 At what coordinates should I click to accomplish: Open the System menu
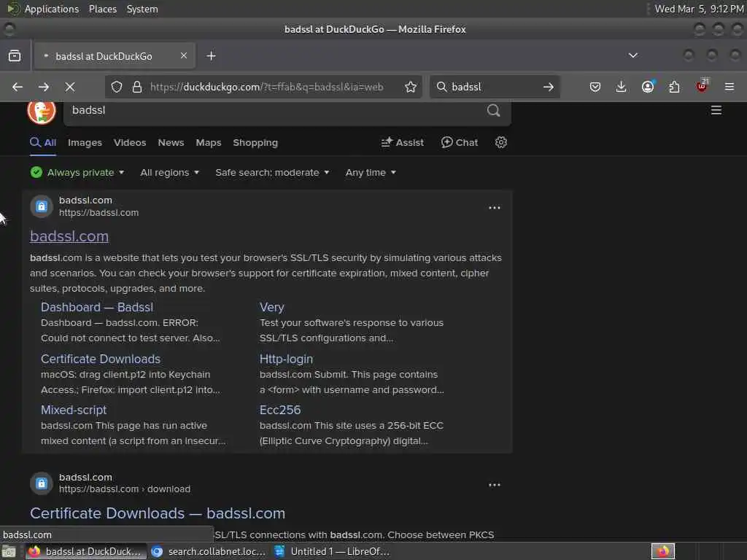coord(142,9)
